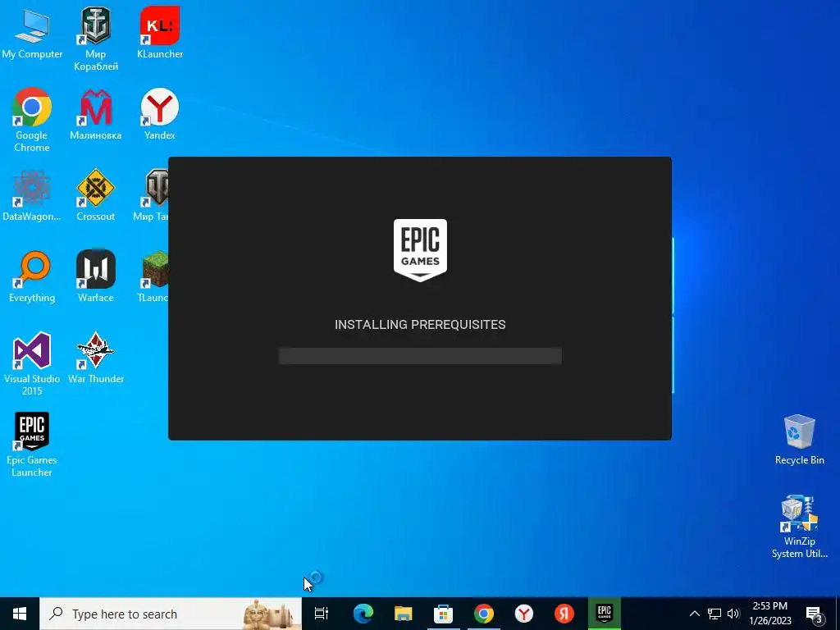The height and width of the screenshot is (630, 840).
Task: Launch Warface desktop shortcut
Action: (x=95, y=276)
